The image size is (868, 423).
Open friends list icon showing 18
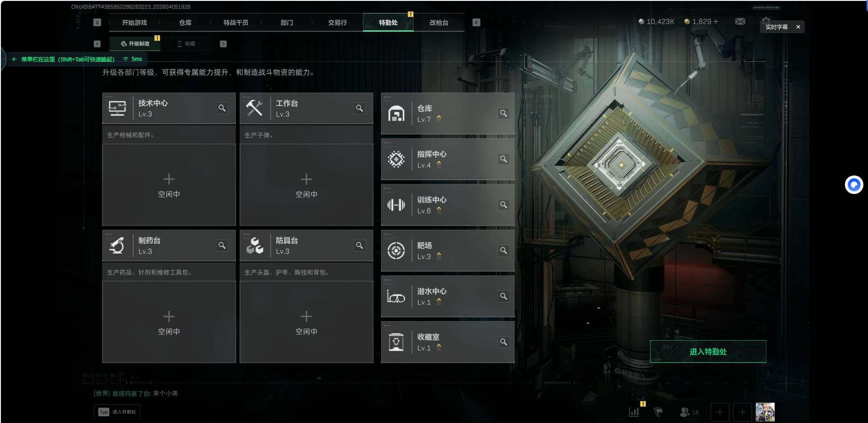pyautogui.click(x=689, y=412)
